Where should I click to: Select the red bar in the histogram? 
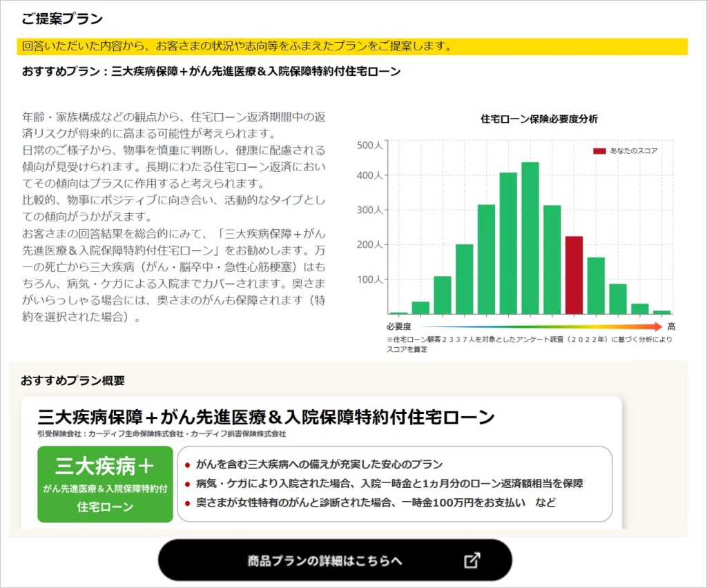tap(574, 275)
